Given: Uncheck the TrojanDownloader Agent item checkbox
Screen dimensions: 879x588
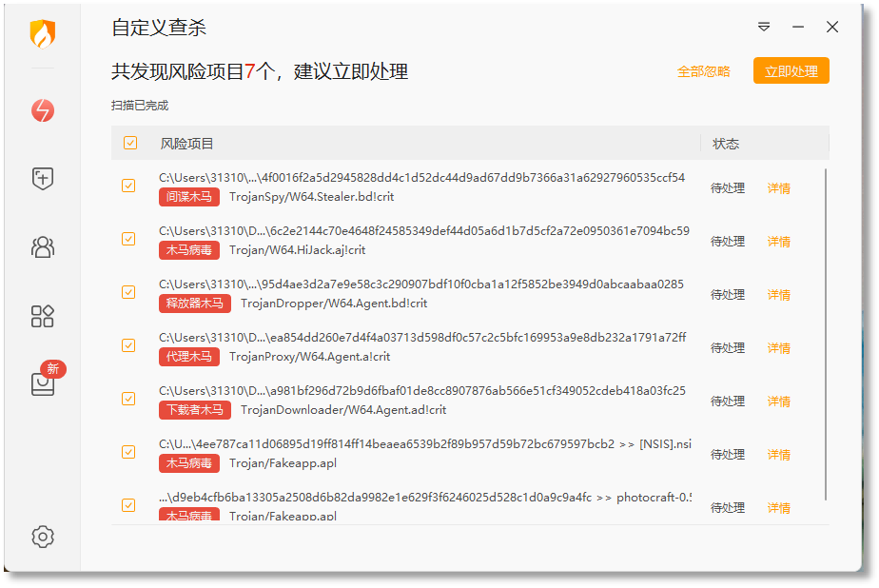Looking at the screenshot, I should [x=128, y=399].
